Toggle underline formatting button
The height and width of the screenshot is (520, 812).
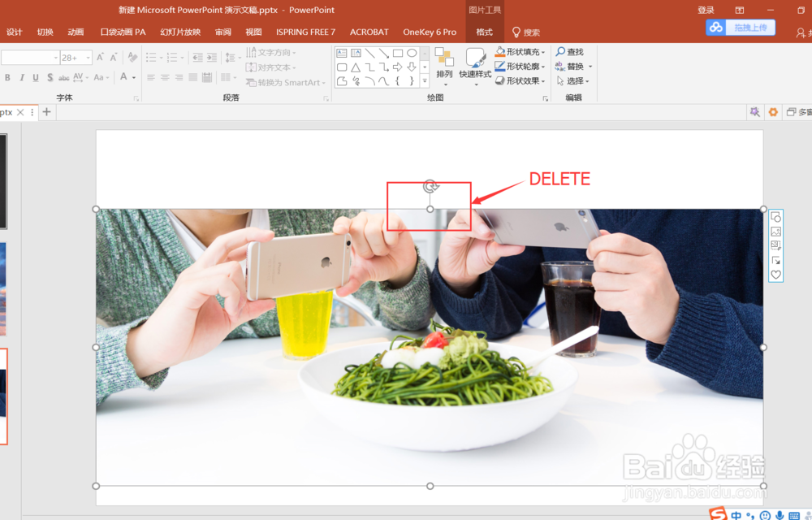[36, 78]
